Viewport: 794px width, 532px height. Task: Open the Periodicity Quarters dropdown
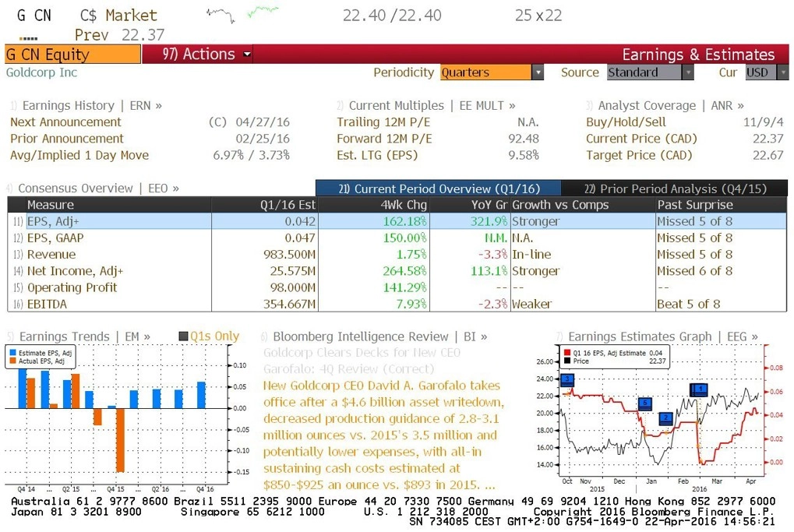492,72
